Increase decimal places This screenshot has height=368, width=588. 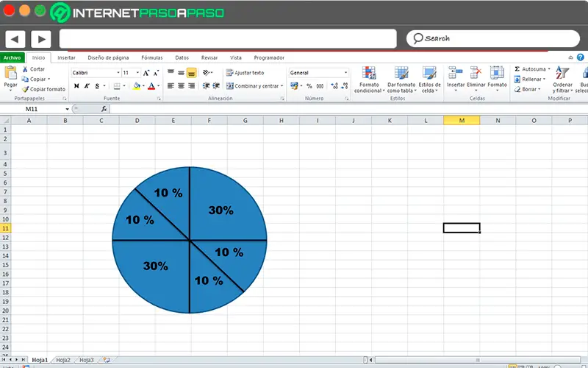pyautogui.click(x=334, y=86)
